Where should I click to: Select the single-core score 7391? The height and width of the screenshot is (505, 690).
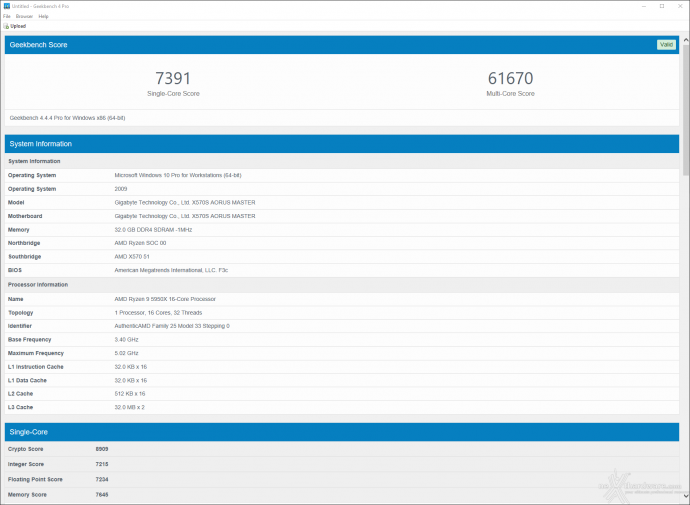(173, 78)
